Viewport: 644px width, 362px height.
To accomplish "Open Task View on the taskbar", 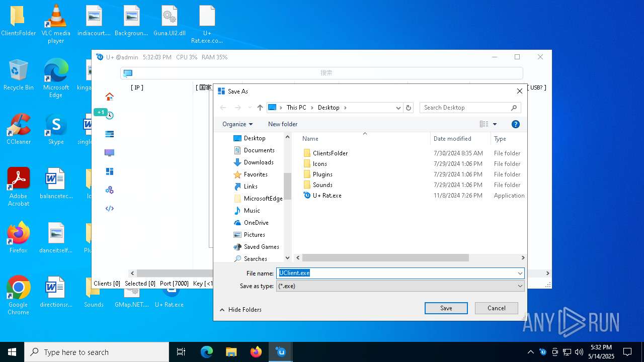I will pyautogui.click(x=181, y=352).
